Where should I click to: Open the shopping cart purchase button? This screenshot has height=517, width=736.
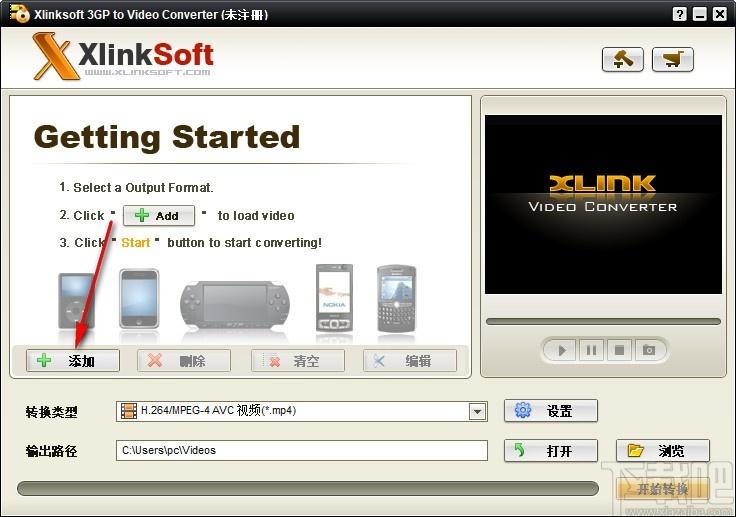click(673, 60)
